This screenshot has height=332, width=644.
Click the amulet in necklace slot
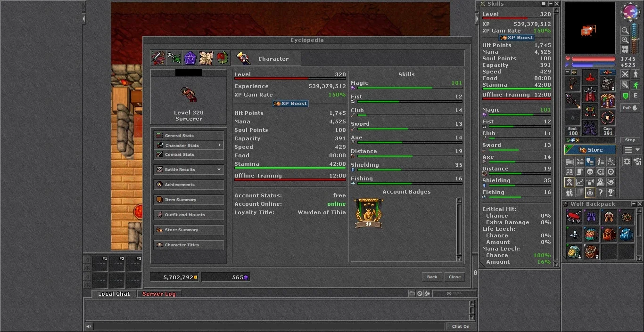[x=573, y=84]
